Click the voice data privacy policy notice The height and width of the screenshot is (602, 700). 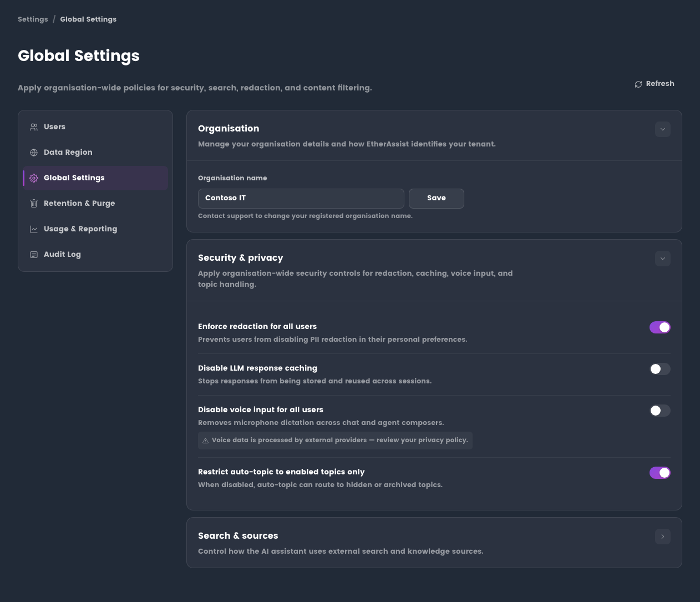[336, 441]
